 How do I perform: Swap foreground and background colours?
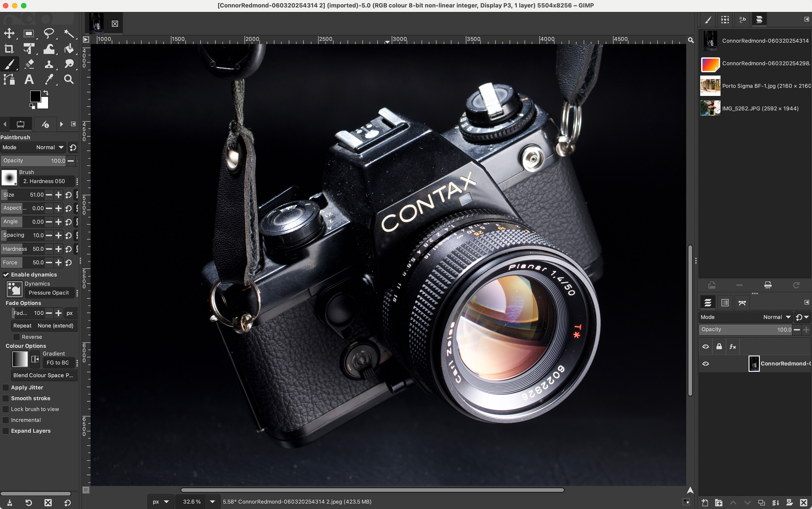point(46,92)
